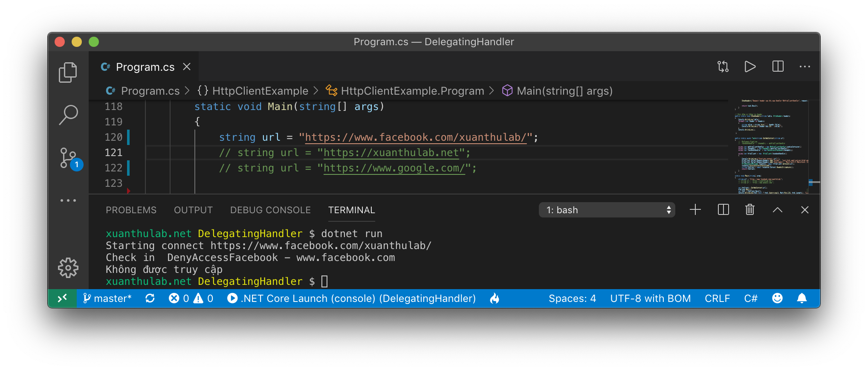Open the Search view in activity bar
This screenshot has height=371, width=868.
[x=68, y=115]
